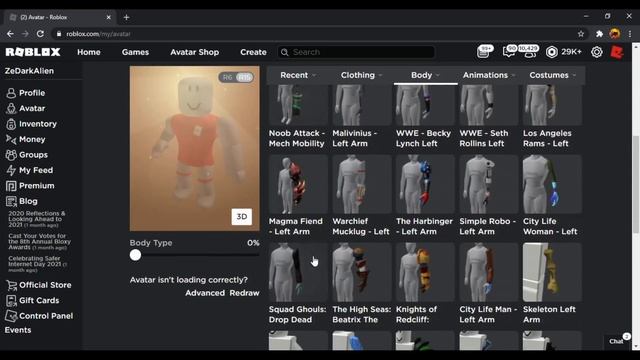The height and width of the screenshot is (360, 640).
Task: Open the notifications stream icon
Action: 484,52
